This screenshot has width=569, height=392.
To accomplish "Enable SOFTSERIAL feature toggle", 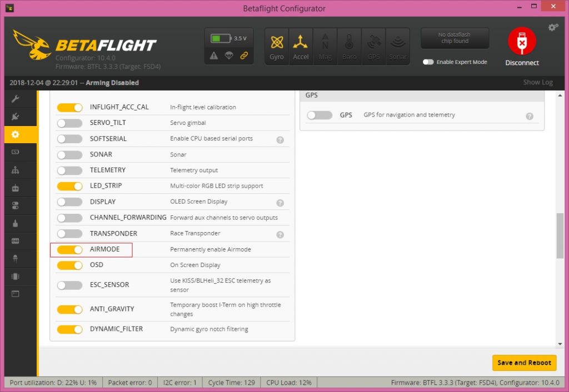I will [69, 139].
